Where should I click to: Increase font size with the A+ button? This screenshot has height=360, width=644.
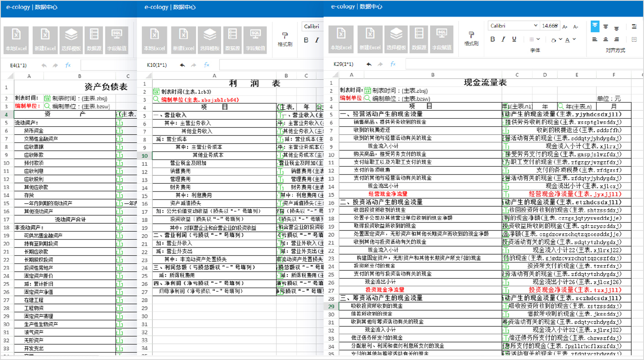pyautogui.click(x=565, y=27)
